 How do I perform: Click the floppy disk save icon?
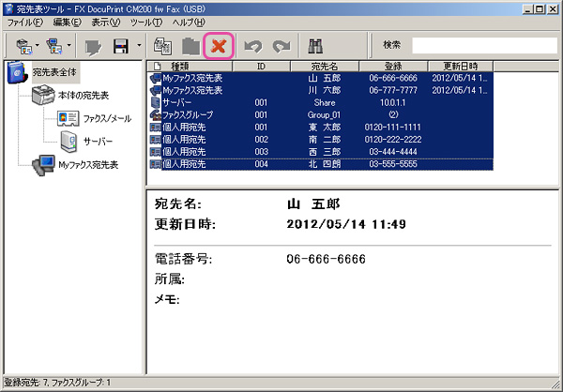click(x=120, y=45)
